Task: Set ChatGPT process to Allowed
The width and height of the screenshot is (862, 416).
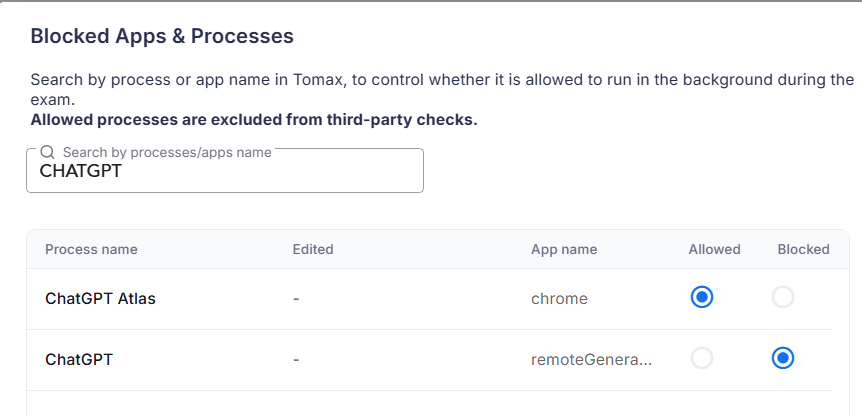Action: pyautogui.click(x=701, y=358)
